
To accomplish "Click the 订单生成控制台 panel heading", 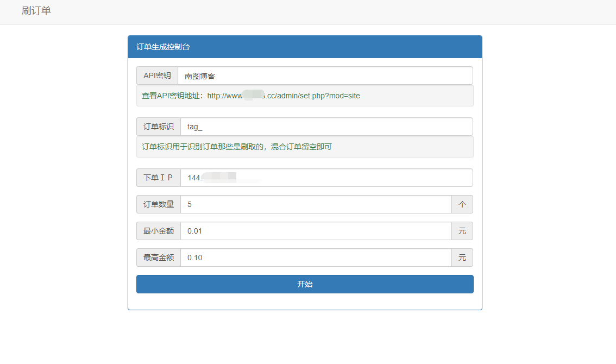I will (x=163, y=47).
